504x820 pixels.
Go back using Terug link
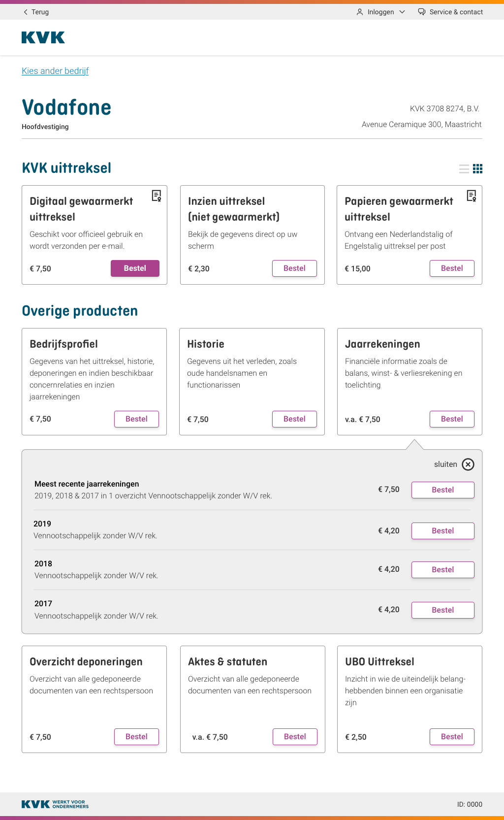[36, 12]
